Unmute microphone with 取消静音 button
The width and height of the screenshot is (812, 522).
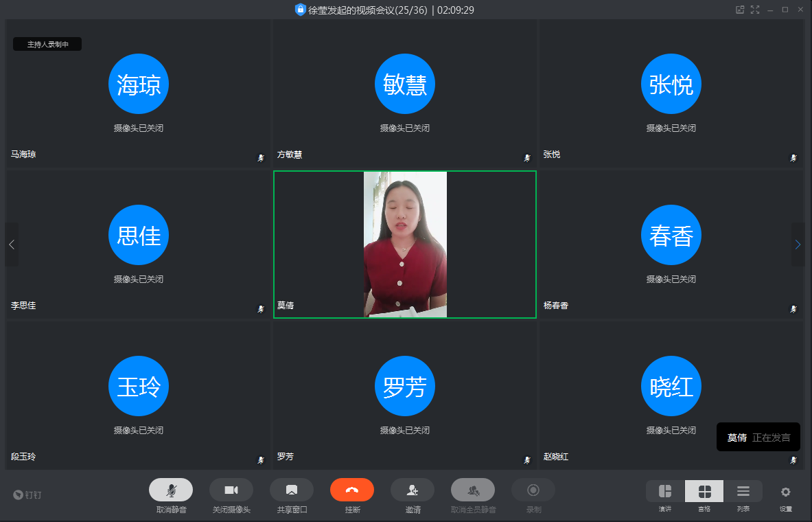click(x=171, y=490)
